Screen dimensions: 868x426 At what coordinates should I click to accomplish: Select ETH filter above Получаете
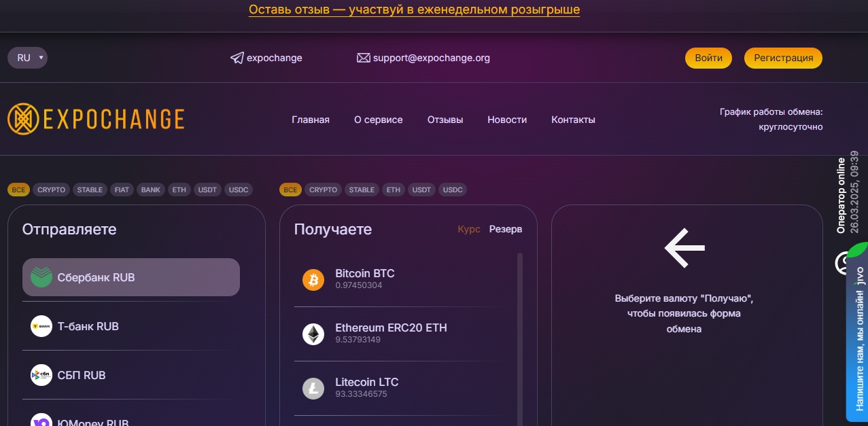394,190
